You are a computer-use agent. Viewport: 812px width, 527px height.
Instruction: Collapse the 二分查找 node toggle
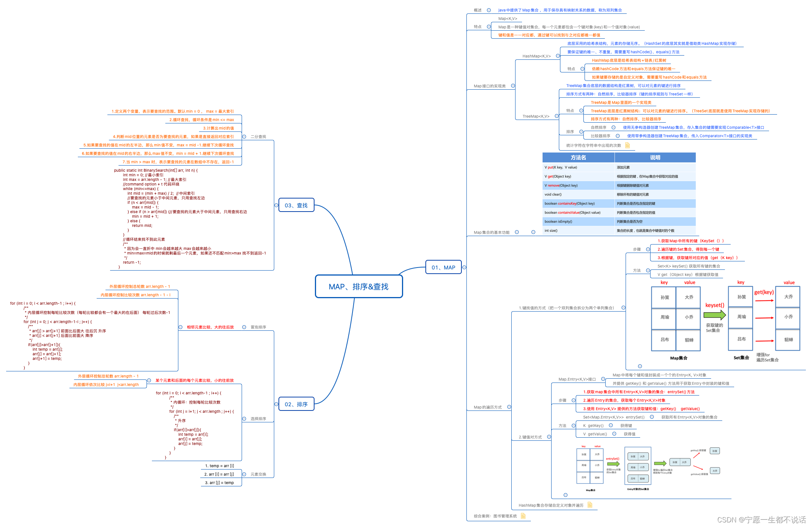244,136
